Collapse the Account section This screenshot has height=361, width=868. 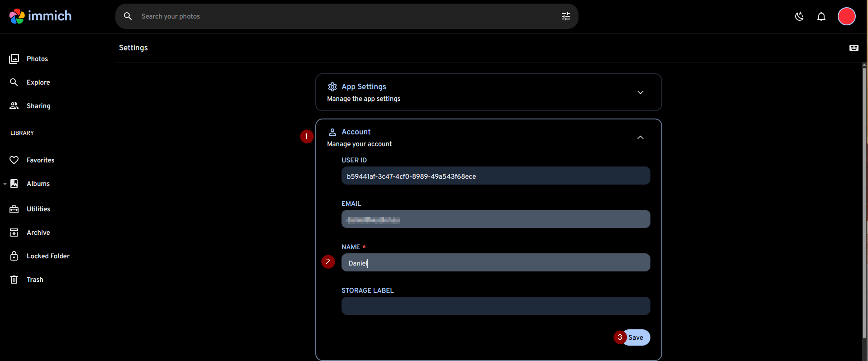pyautogui.click(x=640, y=138)
